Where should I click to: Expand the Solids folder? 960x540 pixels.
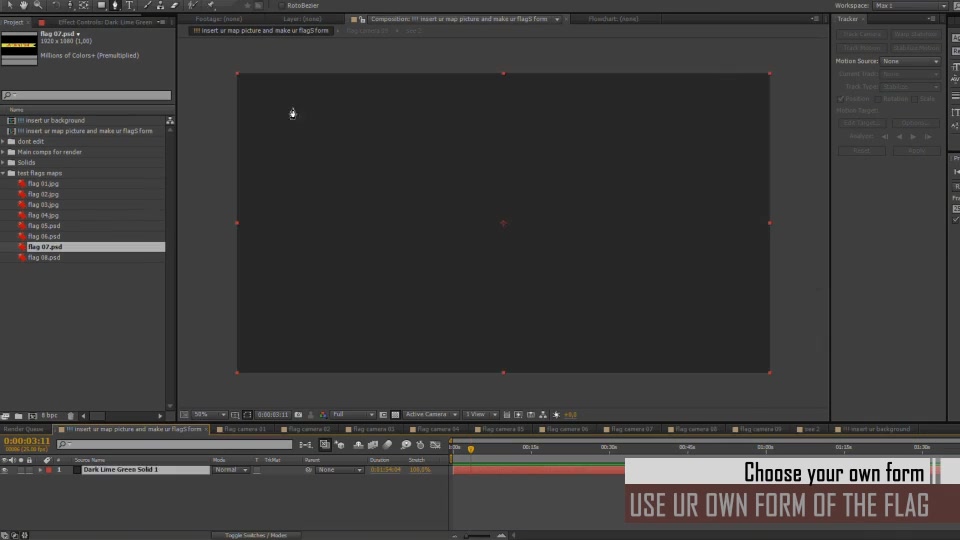coord(4,162)
